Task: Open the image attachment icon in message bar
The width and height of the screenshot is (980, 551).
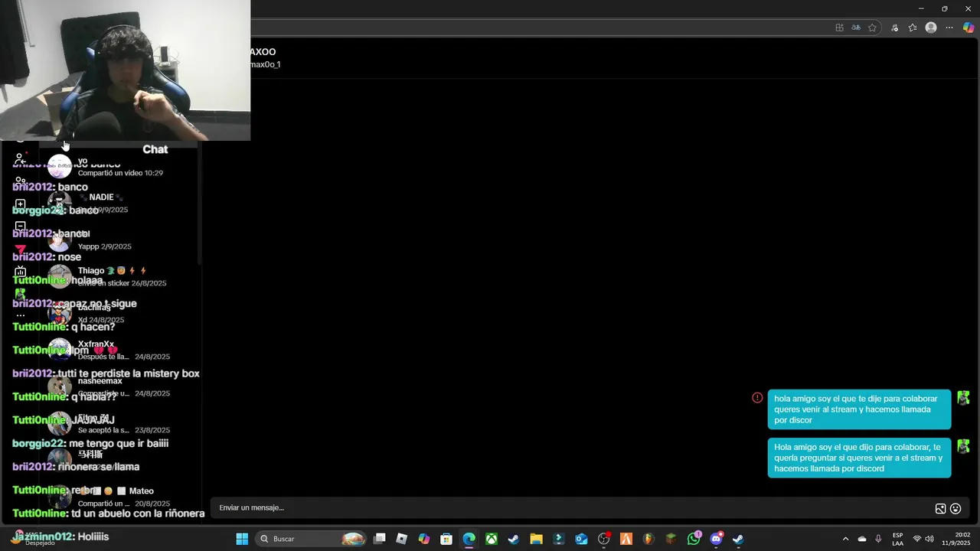Action: pyautogui.click(x=940, y=509)
